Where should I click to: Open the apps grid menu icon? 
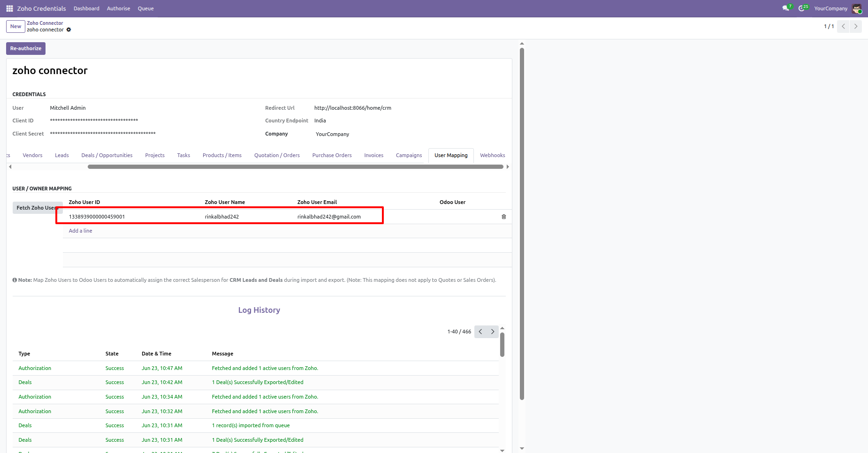[x=9, y=8]
